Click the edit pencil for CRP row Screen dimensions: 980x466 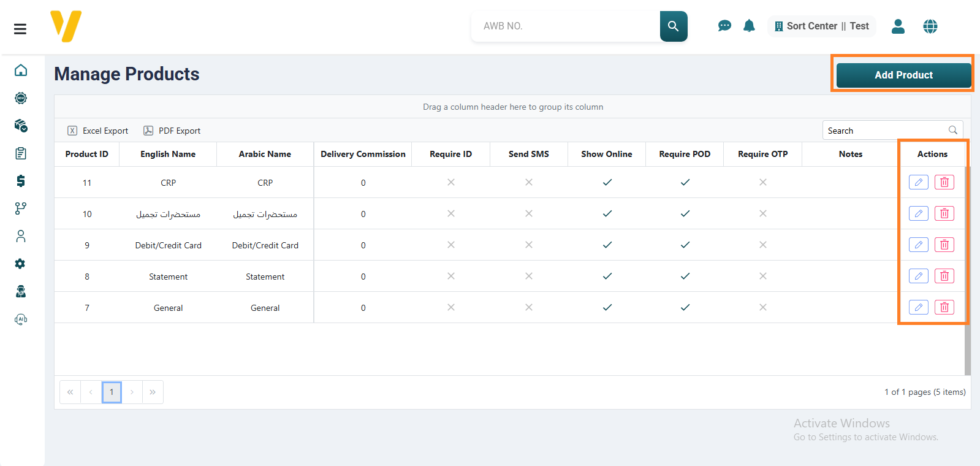click(x=918, y=182)
